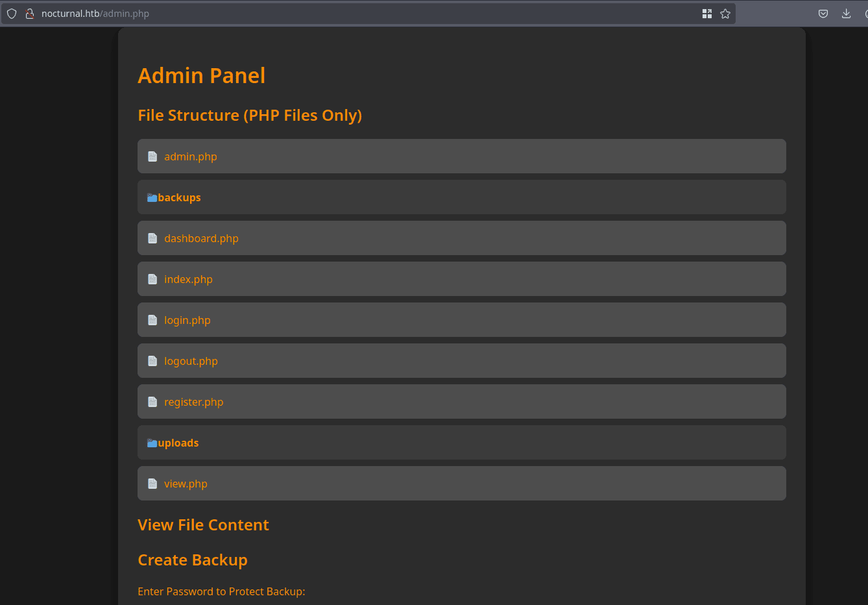
Task: Open the uploads folder entry
Action: tap(178, 443)
